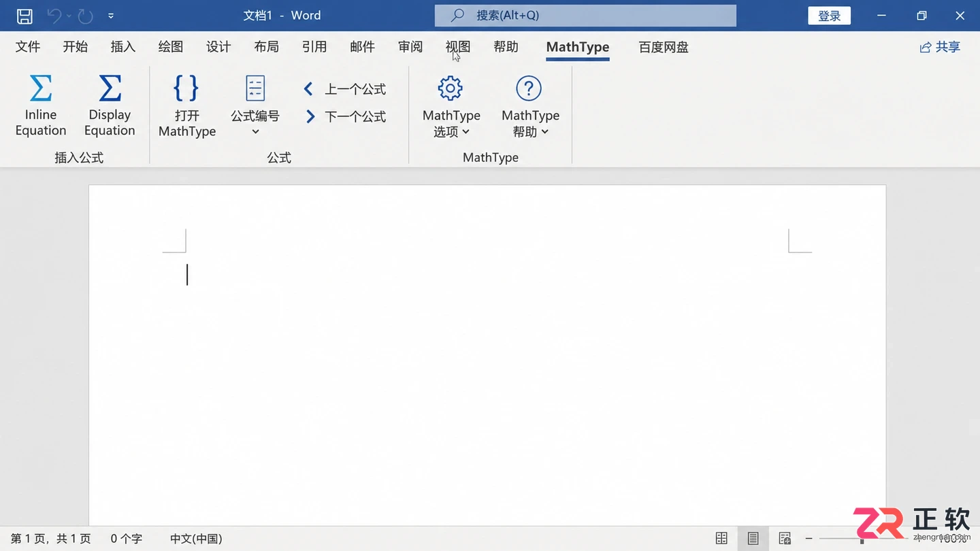Click the Undo arrow icon
Viewport: 980px width, 551px height.
(54, 16)
